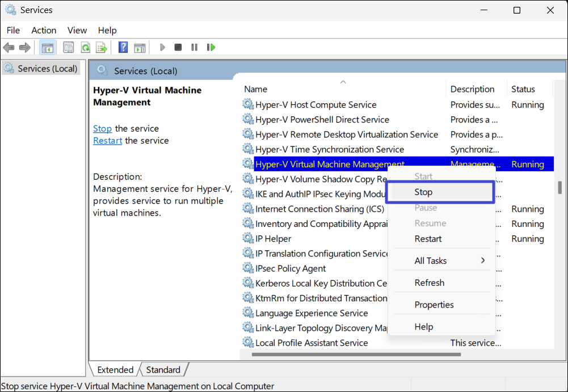
Task: Click the Refresh toolbar icon
Action: tap(85, 47)
